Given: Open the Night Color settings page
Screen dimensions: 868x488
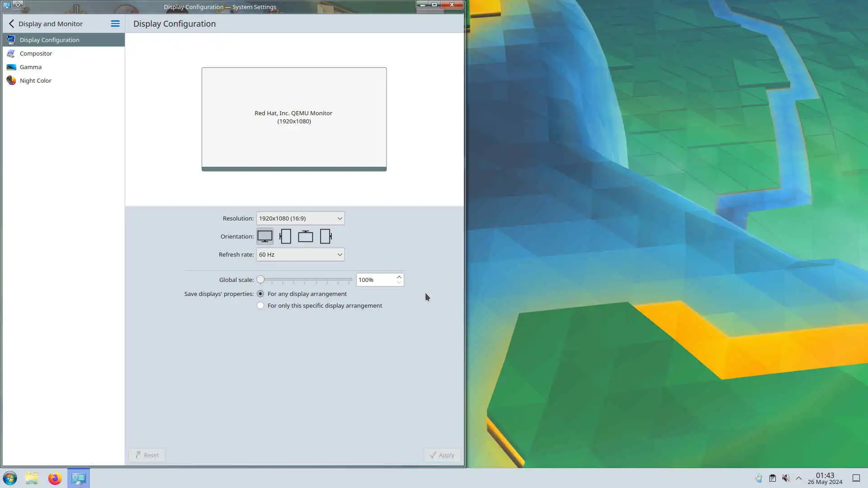Looking at the screenshot, I should [35, 80].
